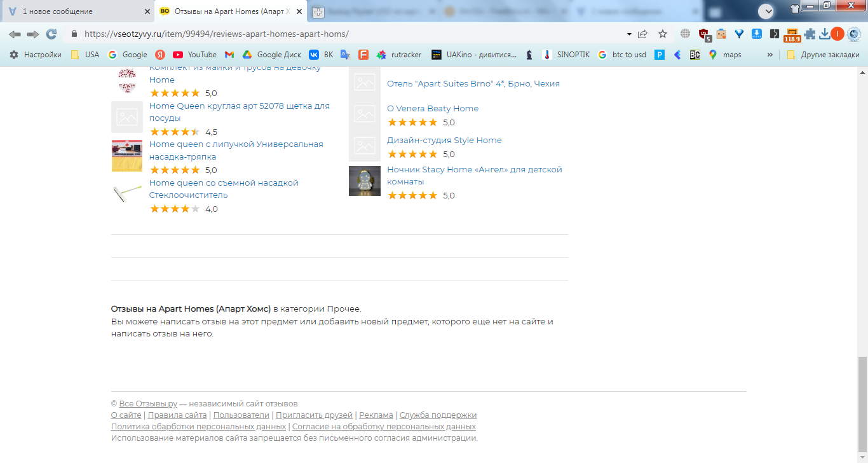Open the "Правила сайта" footer link

pos(177,415)
